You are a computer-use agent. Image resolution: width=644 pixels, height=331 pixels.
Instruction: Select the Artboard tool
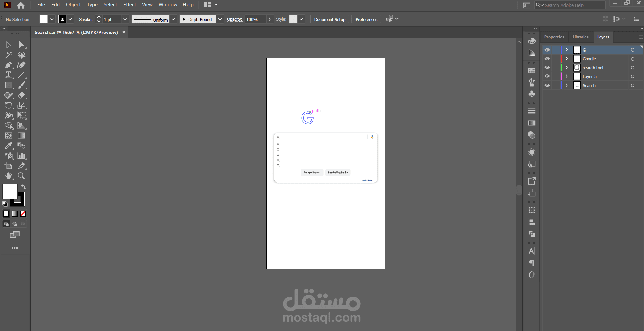[x=9, y=166]
